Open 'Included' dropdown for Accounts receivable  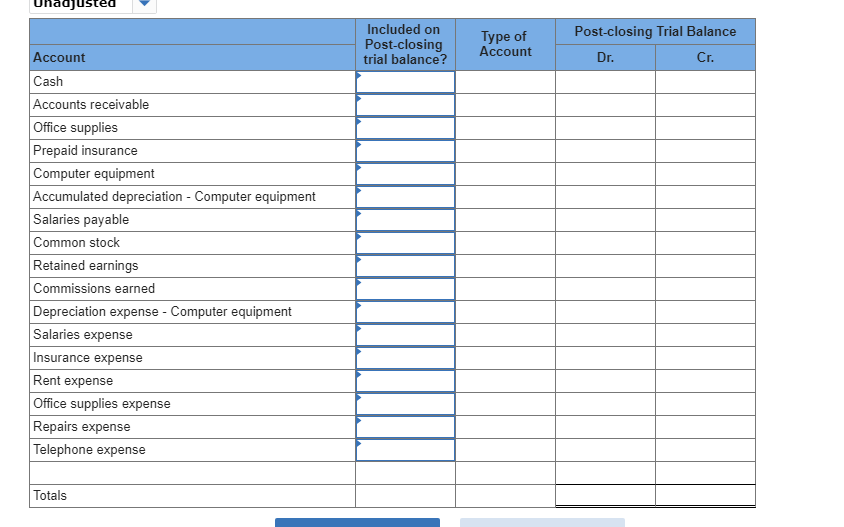click(405, 105)
